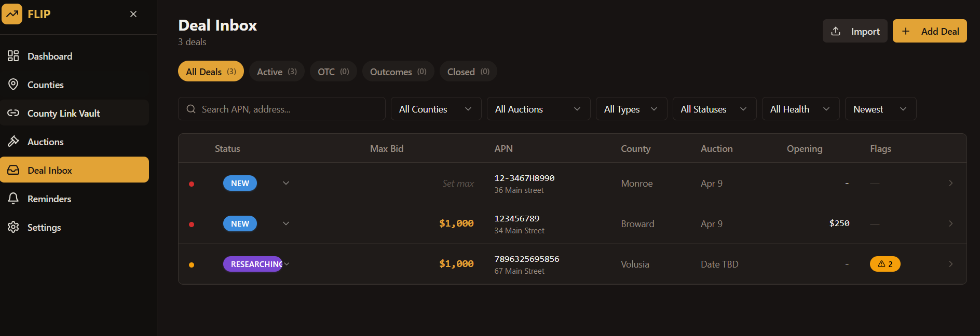This screenshot has width=980, height=336.
Task: Click red health dot for Broward deal
Action: point(192,225)
